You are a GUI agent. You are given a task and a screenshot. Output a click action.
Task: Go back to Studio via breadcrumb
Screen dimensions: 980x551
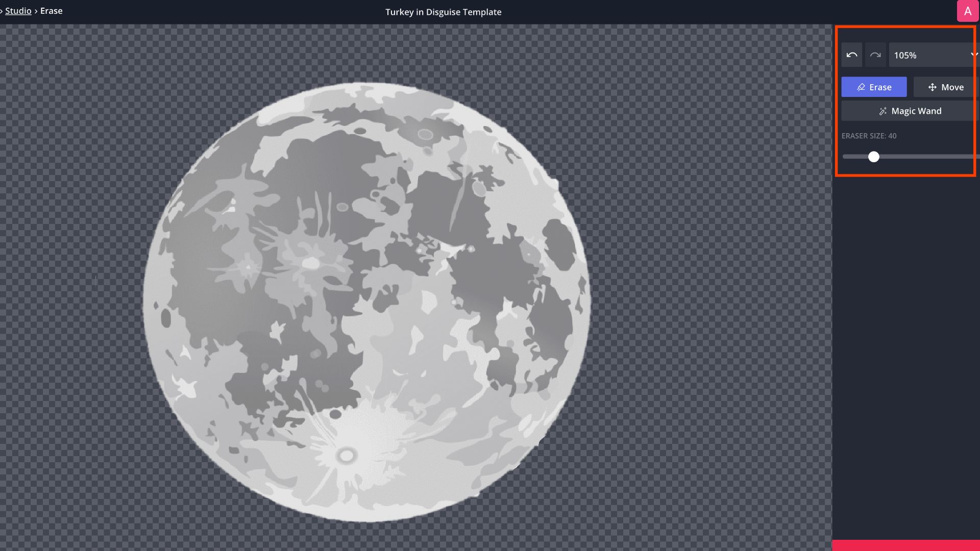[18, 11]
